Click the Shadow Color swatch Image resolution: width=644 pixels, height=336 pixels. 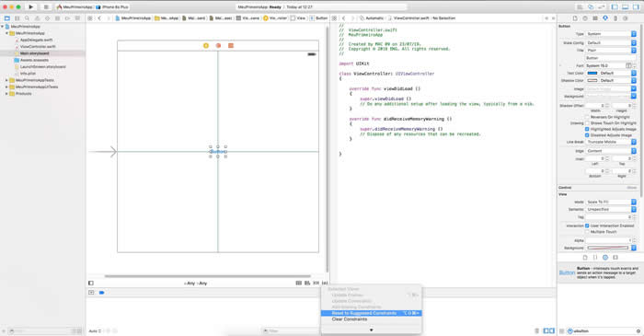pyautogui.click(x=592, y=80)
